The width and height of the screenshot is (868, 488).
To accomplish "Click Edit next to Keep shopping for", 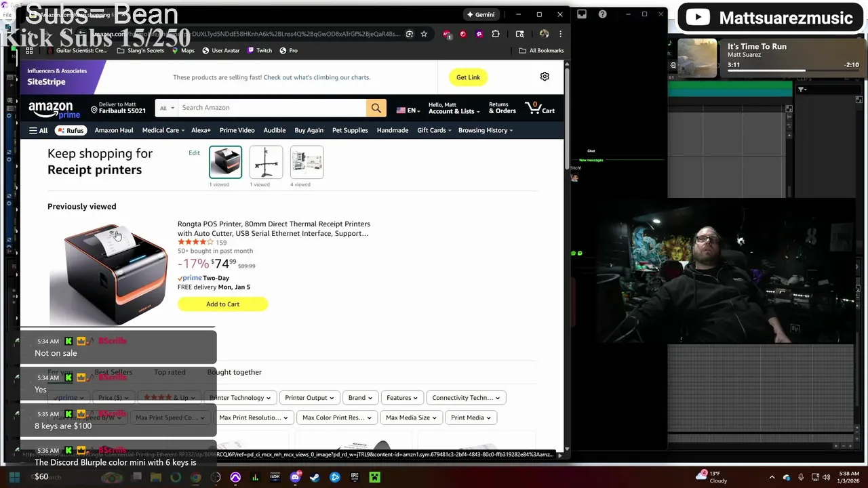I will pos(194,152).
